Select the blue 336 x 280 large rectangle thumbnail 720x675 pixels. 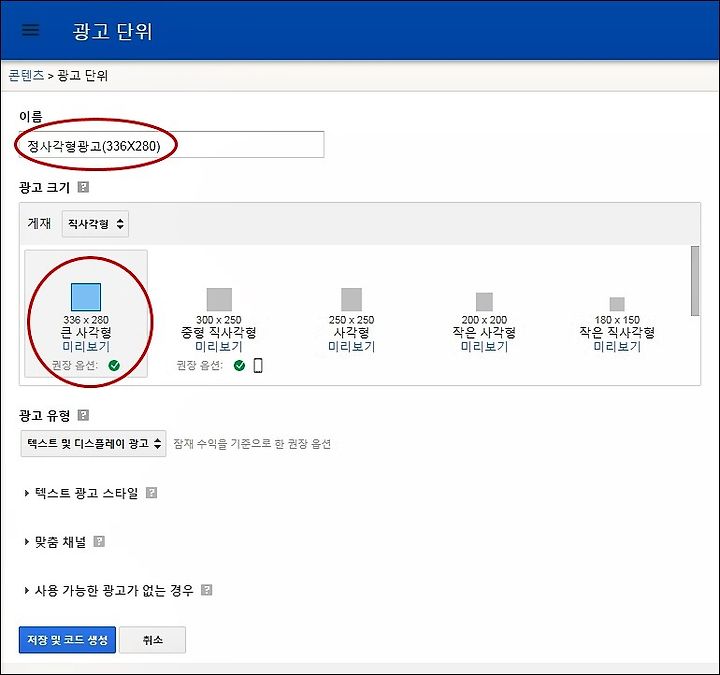86,297
